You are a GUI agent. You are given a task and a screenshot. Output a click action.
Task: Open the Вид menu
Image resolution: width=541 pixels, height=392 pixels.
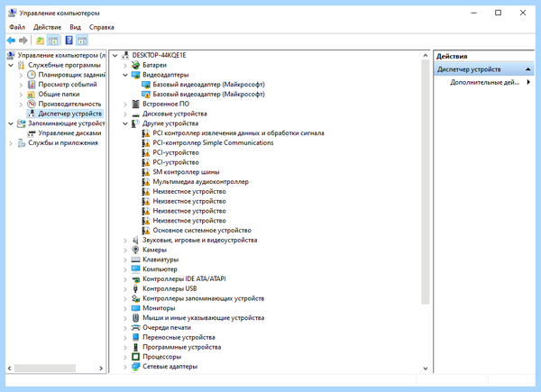pyautogui.click(x=75, y=27)
